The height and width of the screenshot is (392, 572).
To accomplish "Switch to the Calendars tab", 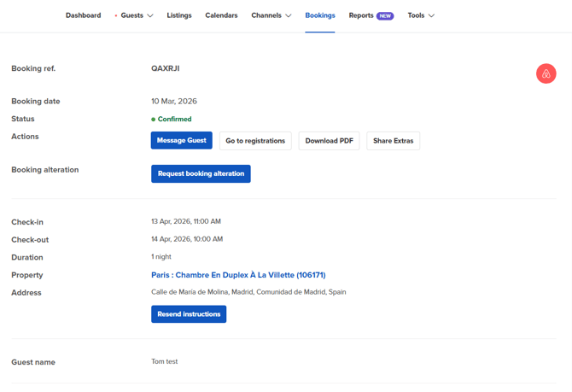I will pyautogui.click(x=221, y=15).
